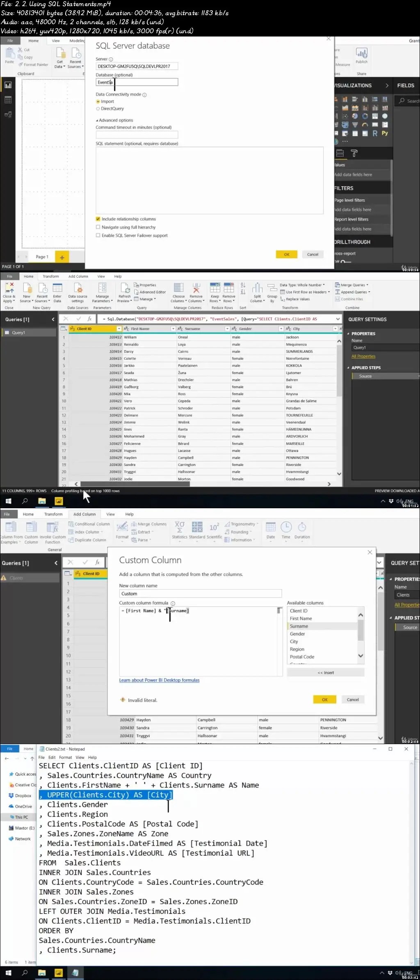This screenshot has height=980, width=420.
Task: Open Learn about Power BI Desktop formulas link
Action: tap(159, 680)
